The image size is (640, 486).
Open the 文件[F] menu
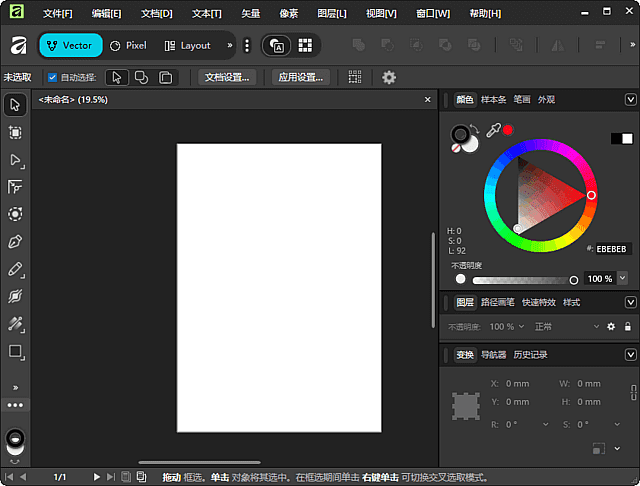click(x=58, y=14)
